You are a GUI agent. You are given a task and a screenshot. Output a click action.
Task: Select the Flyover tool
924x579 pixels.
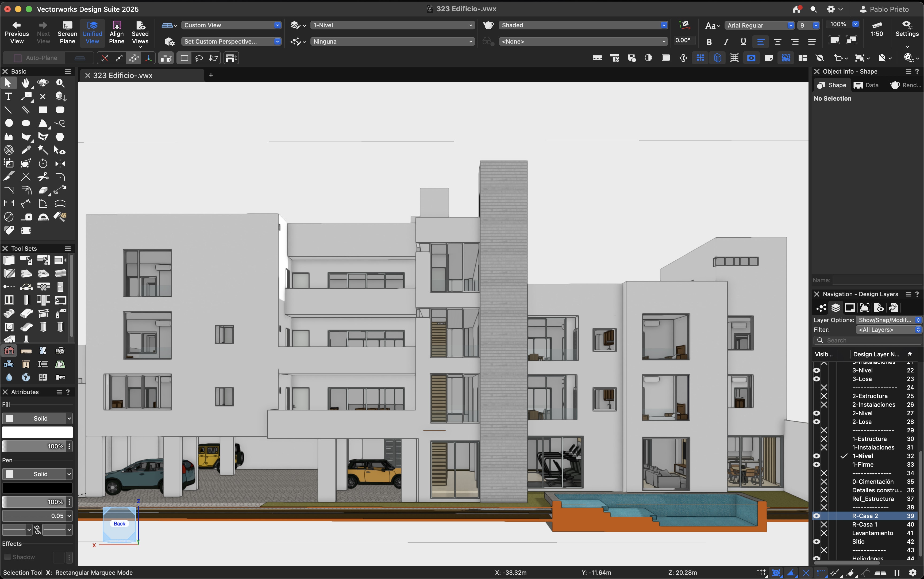click(x=43, y=83)
